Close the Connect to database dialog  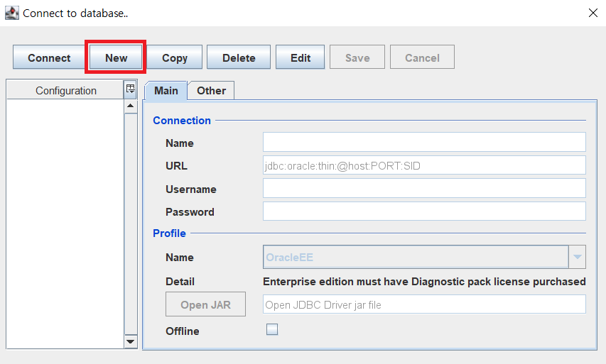[593, 13]
